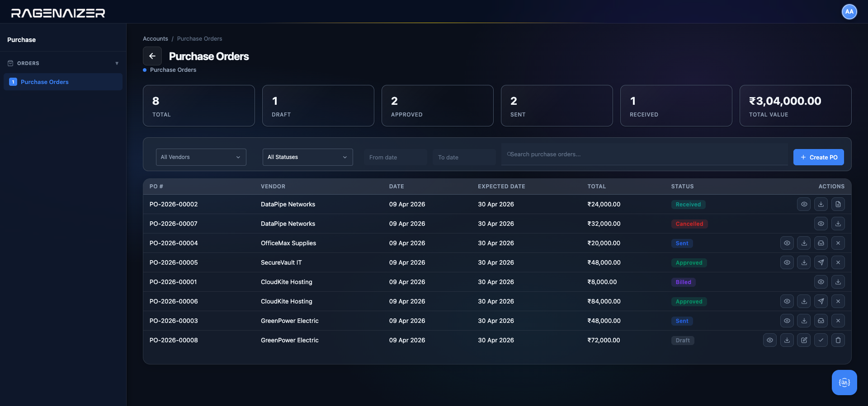Image resolution: width=868 pixels, height=406 pixels.
Task: View PO-2026-00006 CloudKite Hosting order
Action: point(787,301)
